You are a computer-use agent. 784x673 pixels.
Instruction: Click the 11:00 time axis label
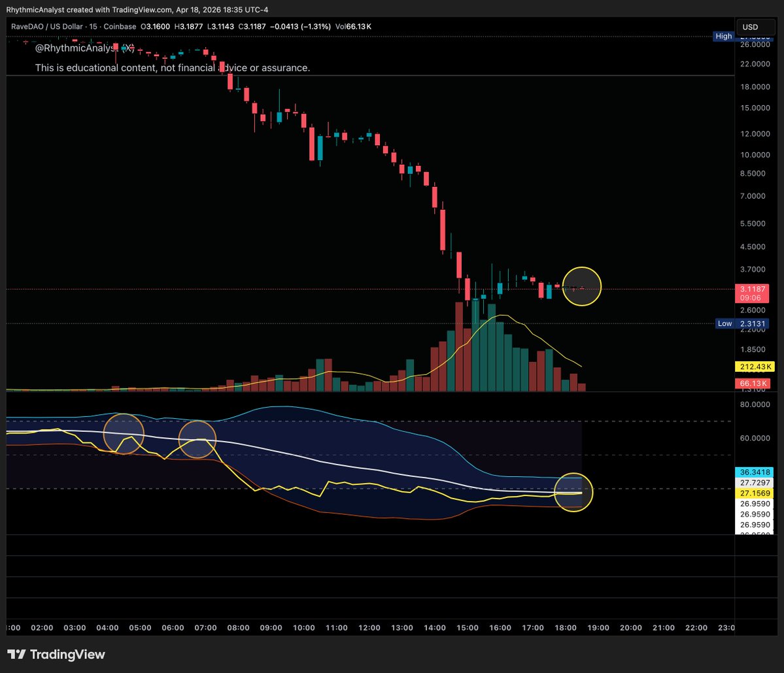pos(337,627)
